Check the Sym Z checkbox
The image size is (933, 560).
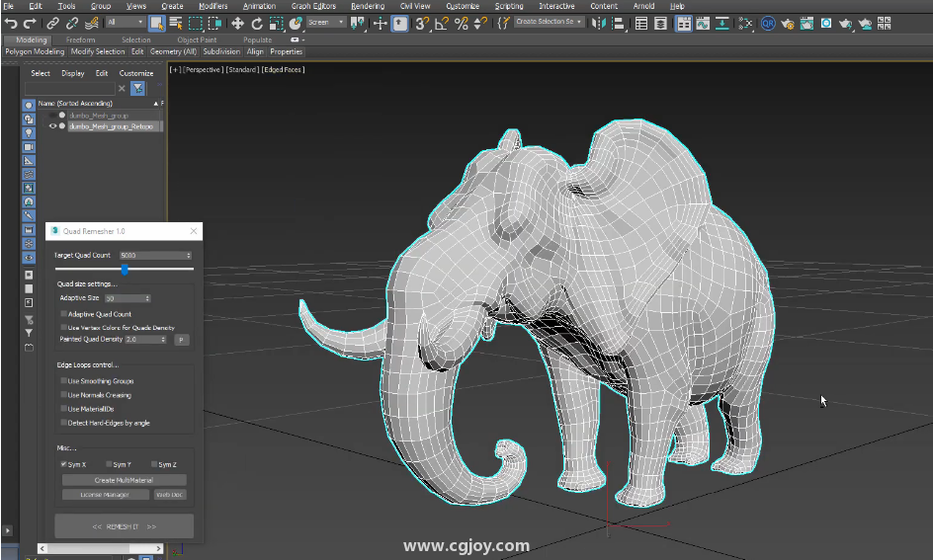154,463
